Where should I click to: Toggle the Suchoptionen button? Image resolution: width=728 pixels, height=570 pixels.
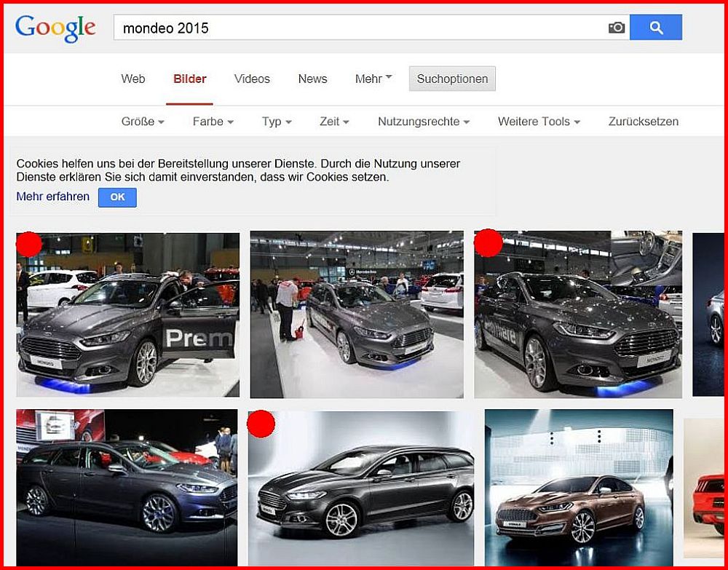452,79
